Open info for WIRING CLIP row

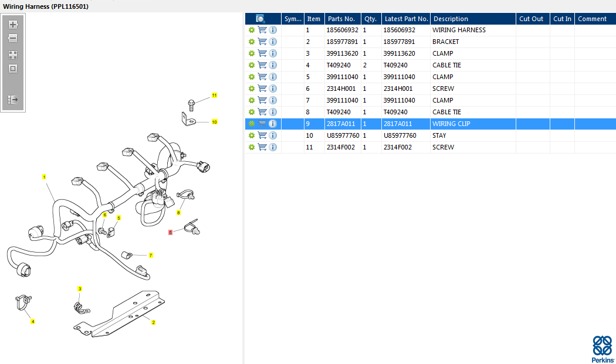pyautogui.click(x=273, y=124)
